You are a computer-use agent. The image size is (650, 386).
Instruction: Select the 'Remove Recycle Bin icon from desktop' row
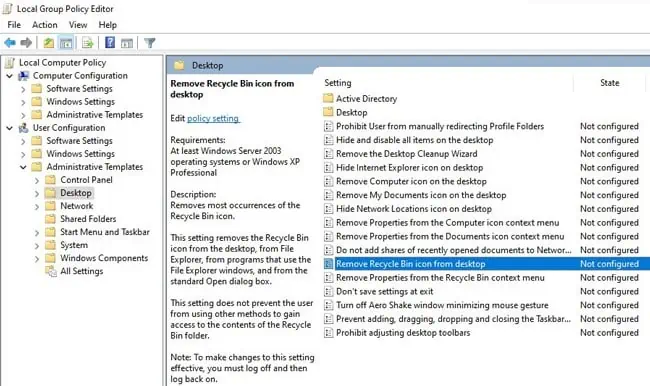pyautogui.click(x=486, y=264)
